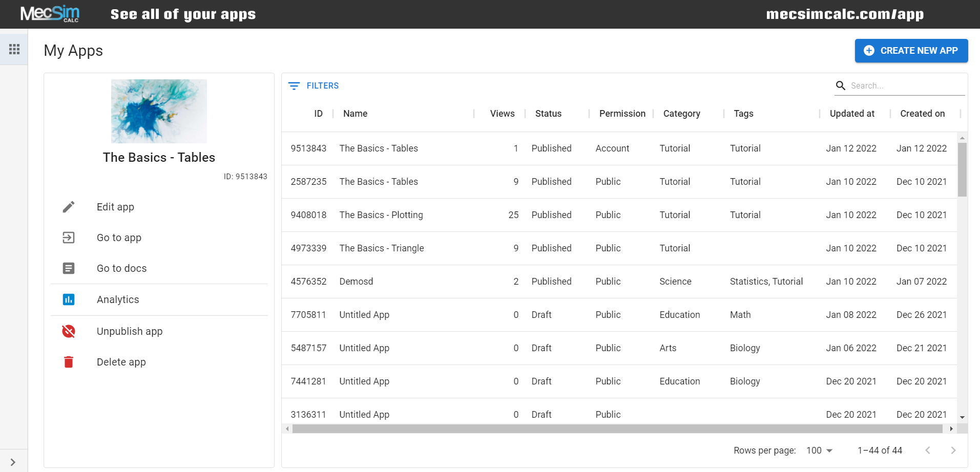Click the Analytics chart icon
This screenshot has height=472, width=980.
pyautogui.click(x=69, y=299)
